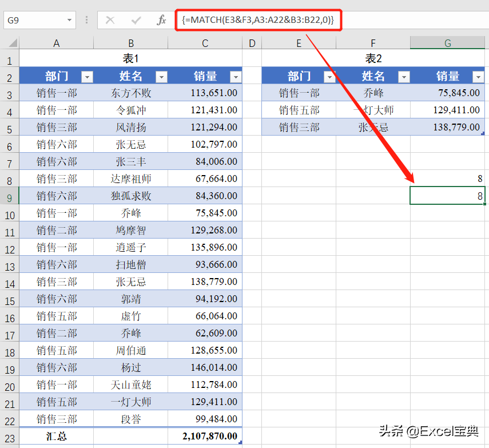Screen dimensions: 489x448
Task: Open the Name Box dropdown arrow
Action: (70, 20)
